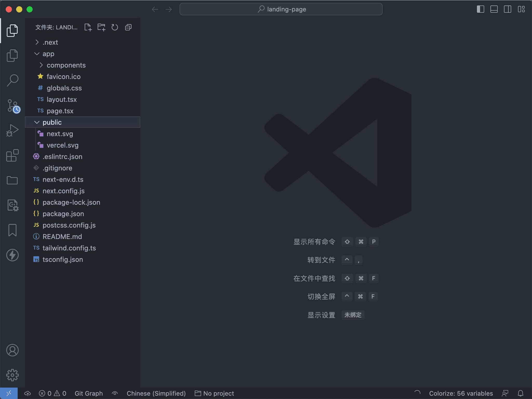The image size is (532, 399).
Task: Open the Search view
Action: coord(12,80)
